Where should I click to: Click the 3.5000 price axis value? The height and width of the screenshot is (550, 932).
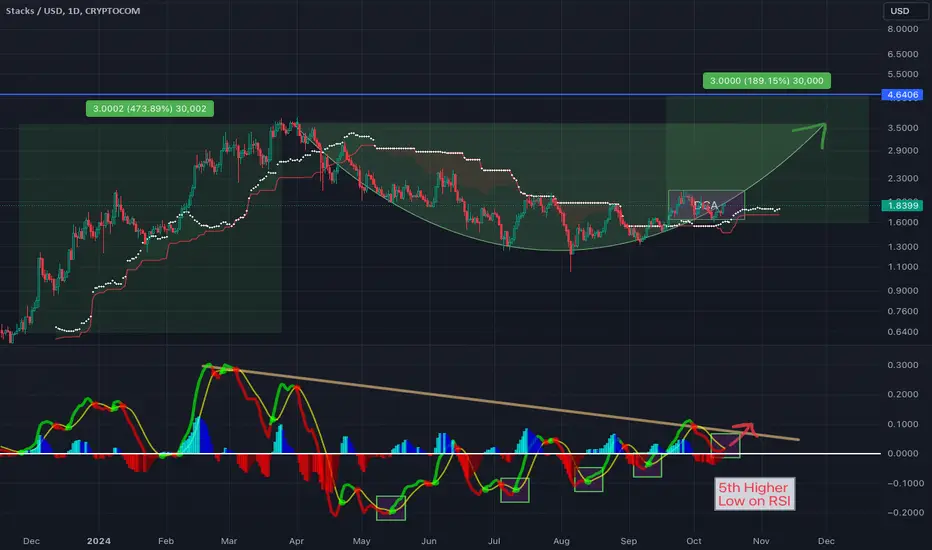click(x=903, y=128)
